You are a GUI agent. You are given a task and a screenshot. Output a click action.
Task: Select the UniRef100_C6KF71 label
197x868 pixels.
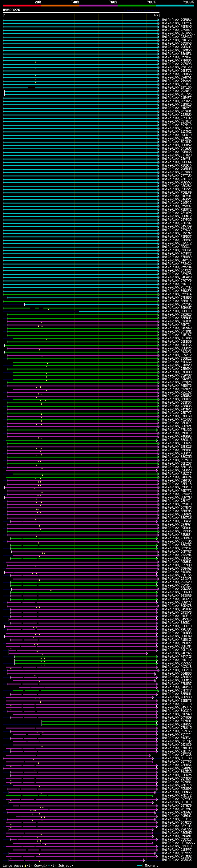tap(177, 71)
